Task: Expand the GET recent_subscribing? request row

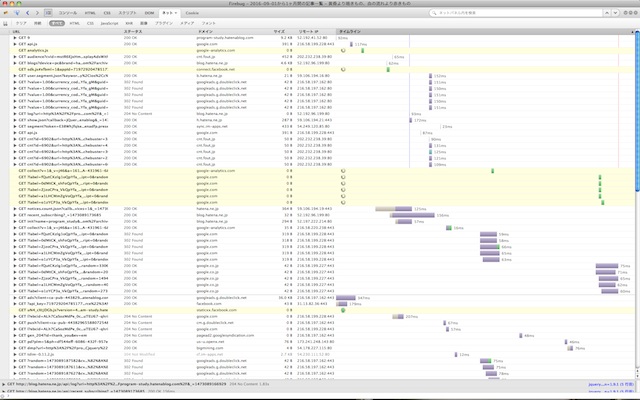Action: (x=15, y=215)
